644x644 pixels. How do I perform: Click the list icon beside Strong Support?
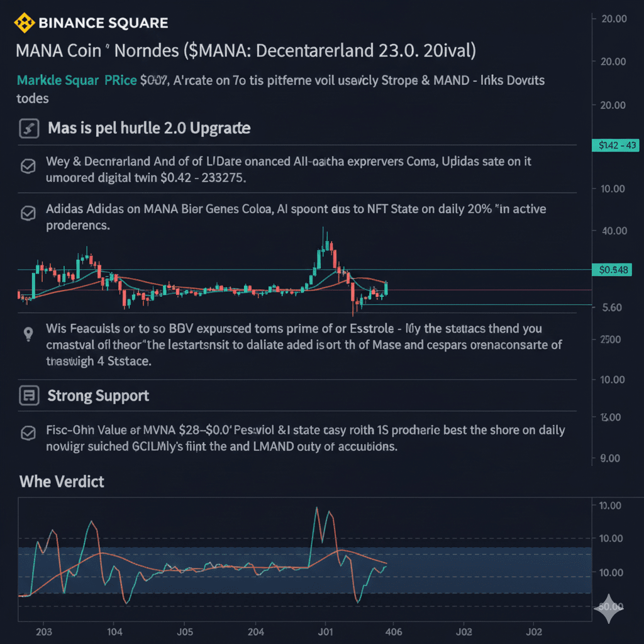pyautogui.click(x=28, y=396)
